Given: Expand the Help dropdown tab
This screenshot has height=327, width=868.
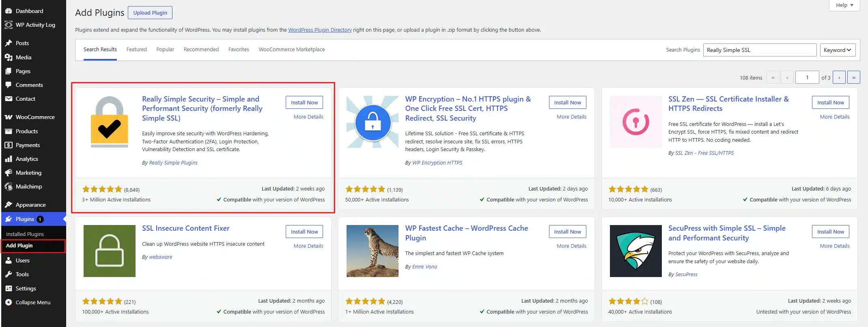Looking at the screenshot, I should pos(844,5).
